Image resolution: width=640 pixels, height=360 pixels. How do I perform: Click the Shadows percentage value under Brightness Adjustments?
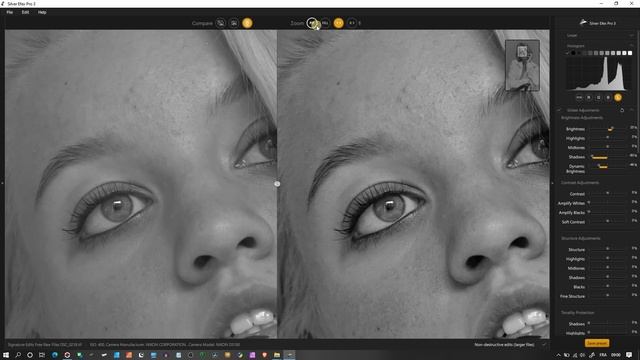[x=633, y=156]
